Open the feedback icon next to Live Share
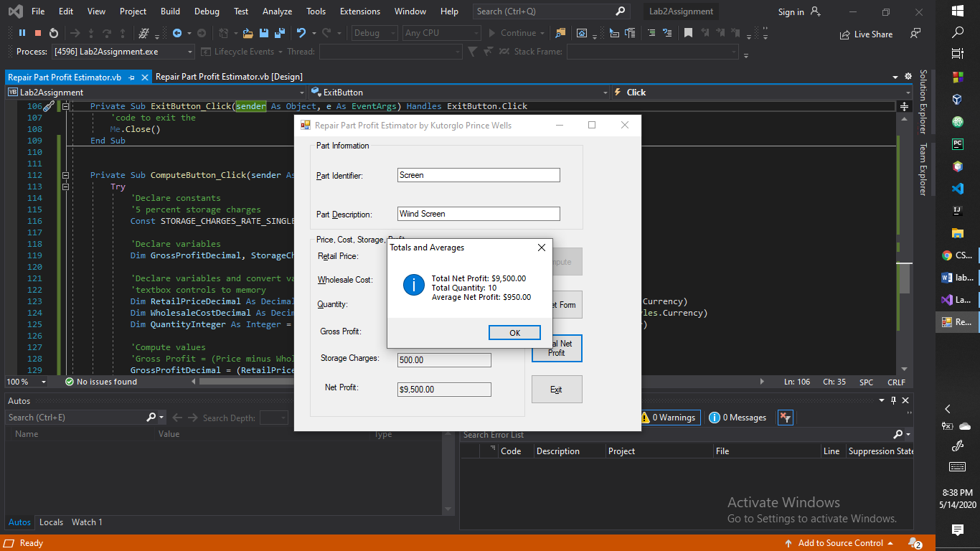This screenshot has width=980, height=551. tap(915, 34)
